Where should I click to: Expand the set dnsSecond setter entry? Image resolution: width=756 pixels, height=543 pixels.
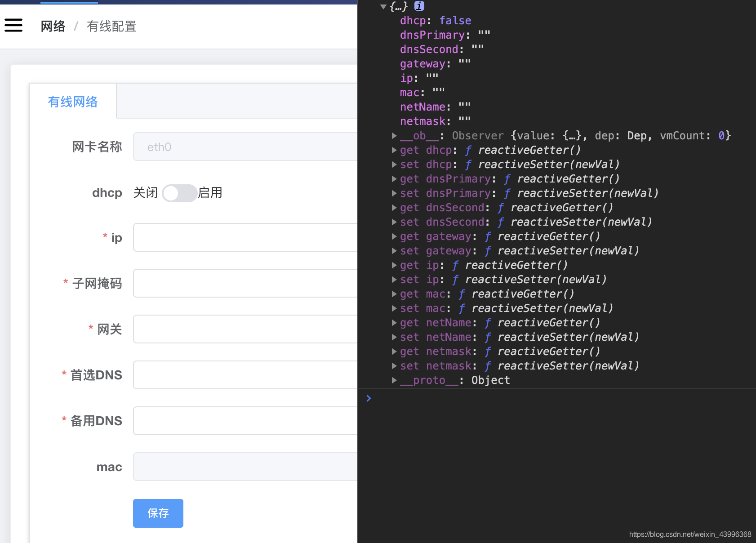point(394,222)
